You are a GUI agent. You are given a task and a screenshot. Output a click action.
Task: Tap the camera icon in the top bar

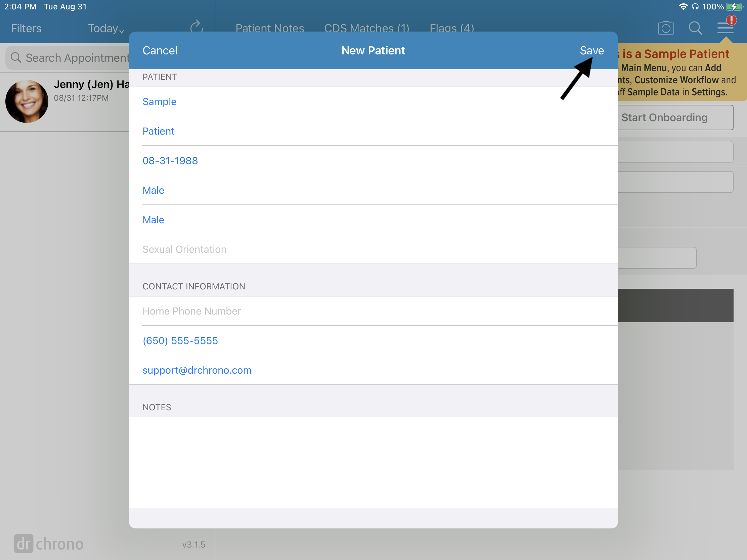coord(666,28)
